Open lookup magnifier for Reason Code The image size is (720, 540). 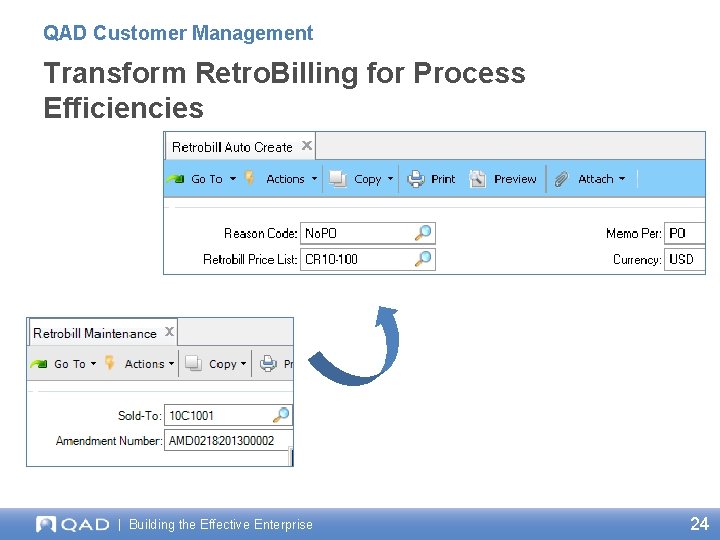tap(423, 233)
